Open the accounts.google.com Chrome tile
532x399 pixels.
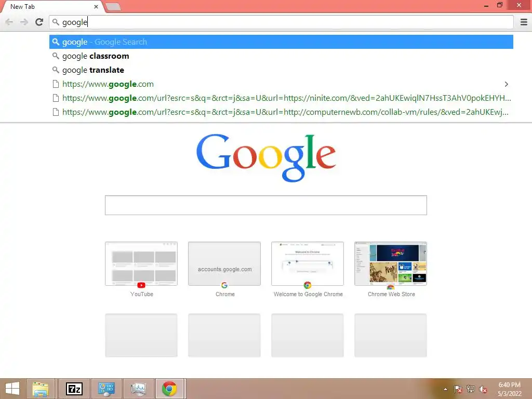pyautogui.click(x=224, y=263)
